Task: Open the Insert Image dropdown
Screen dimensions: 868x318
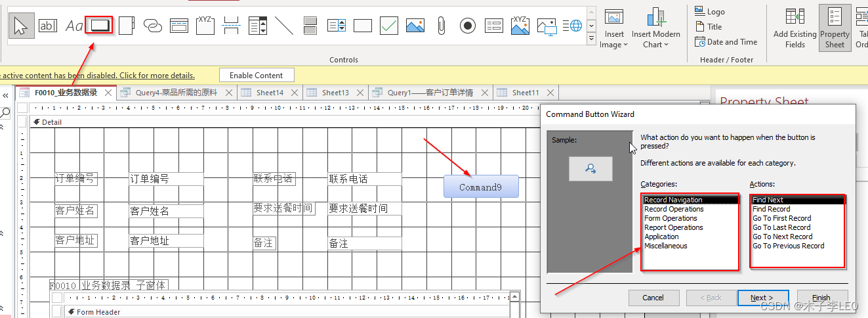Action: pos(614,28)
